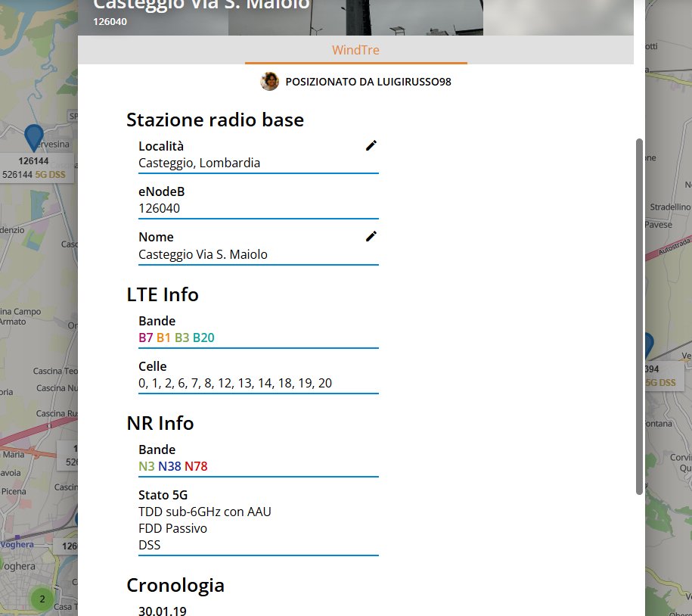Select the blue map pin above 126144
The width and height of the screenshot is (692, 616).
pos(34,138)
